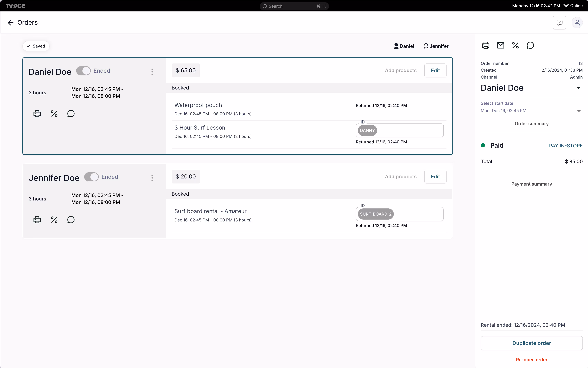The height and width of the screenshot is (368, 588).
Task: Go back to Orders with the back arrow
Action: 10,23
